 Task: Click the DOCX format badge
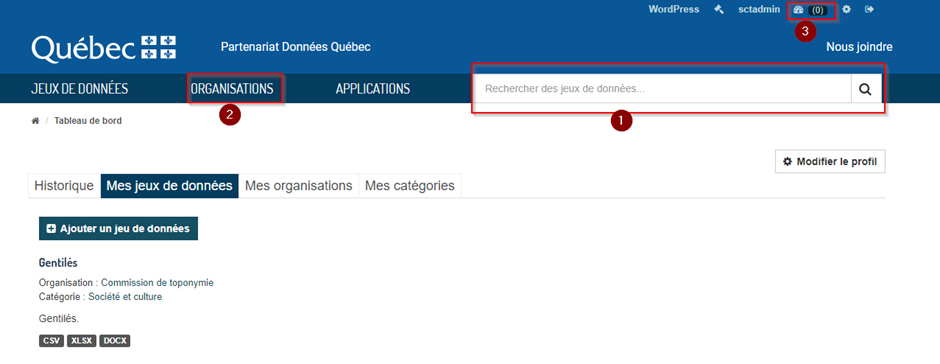[115, 341]
